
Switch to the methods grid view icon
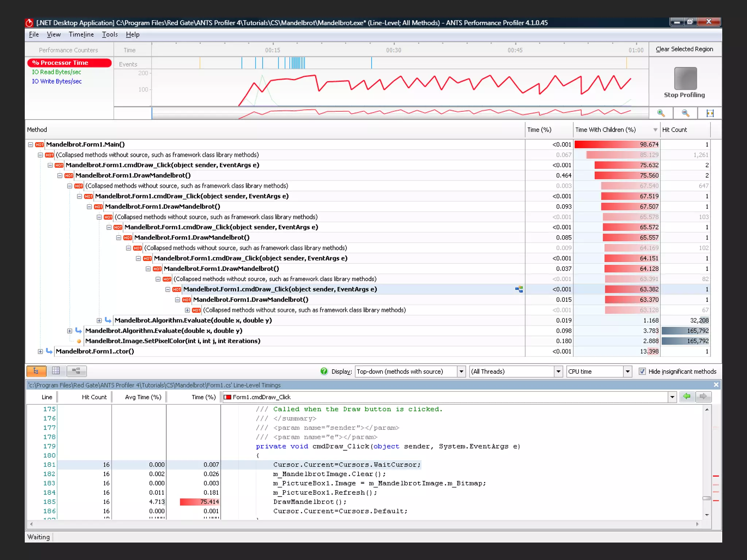(x=56, y=371)
